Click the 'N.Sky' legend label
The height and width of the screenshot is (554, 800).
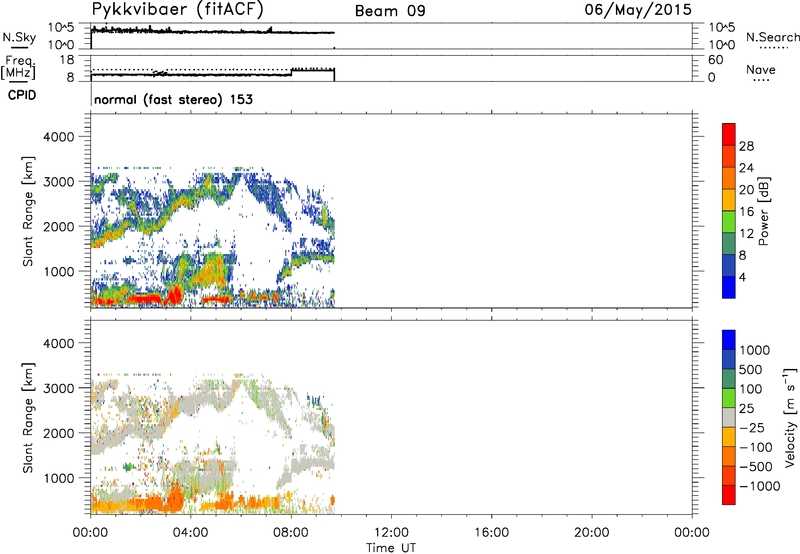(19, 37)
